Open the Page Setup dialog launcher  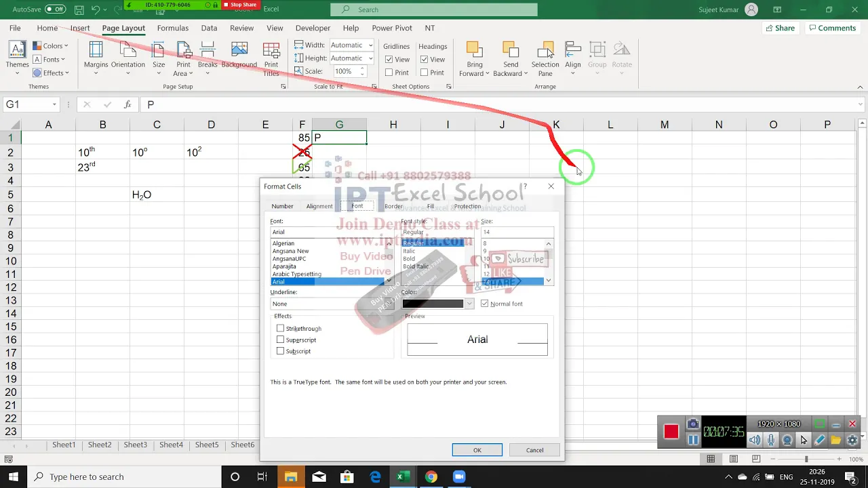tap(284, 87)
